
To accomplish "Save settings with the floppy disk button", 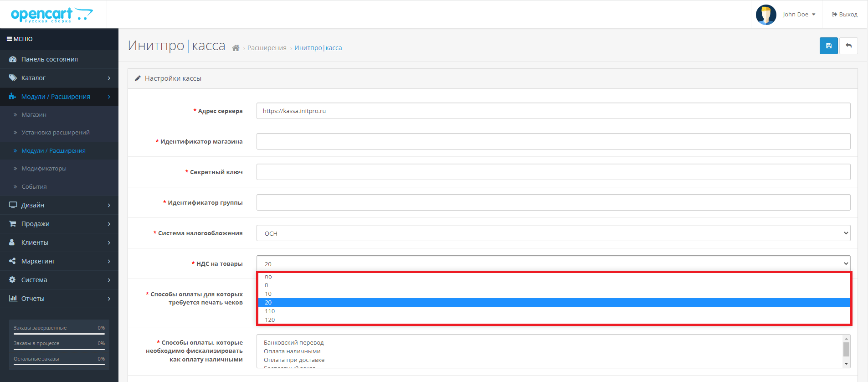I will (x=828, y=46).
